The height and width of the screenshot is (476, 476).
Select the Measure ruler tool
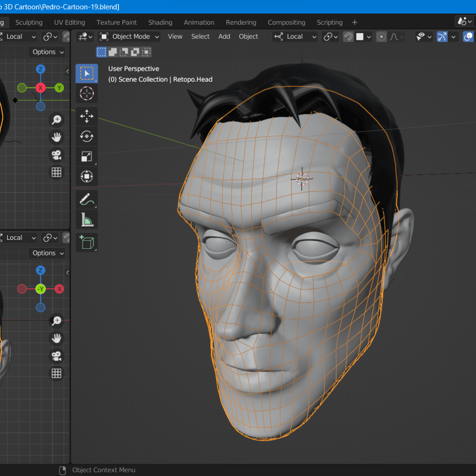pyautogui.click(x=86, y=219)
